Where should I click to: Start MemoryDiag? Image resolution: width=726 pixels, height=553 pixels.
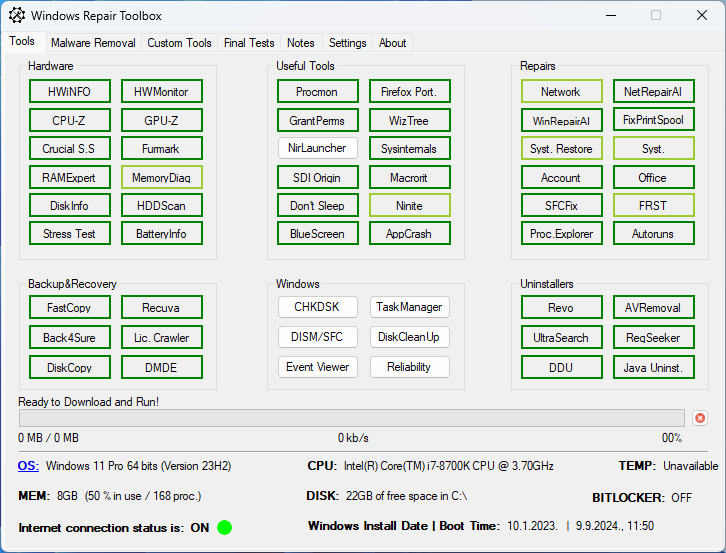pyautogui.click(x=162, y=177)
